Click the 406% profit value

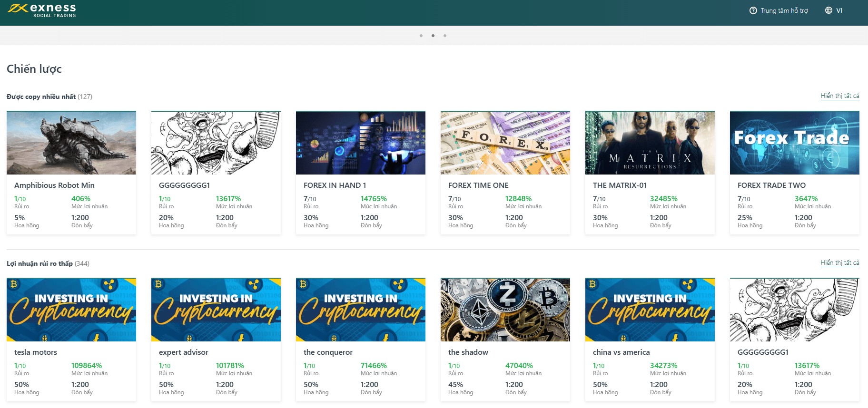pos(81,198)
